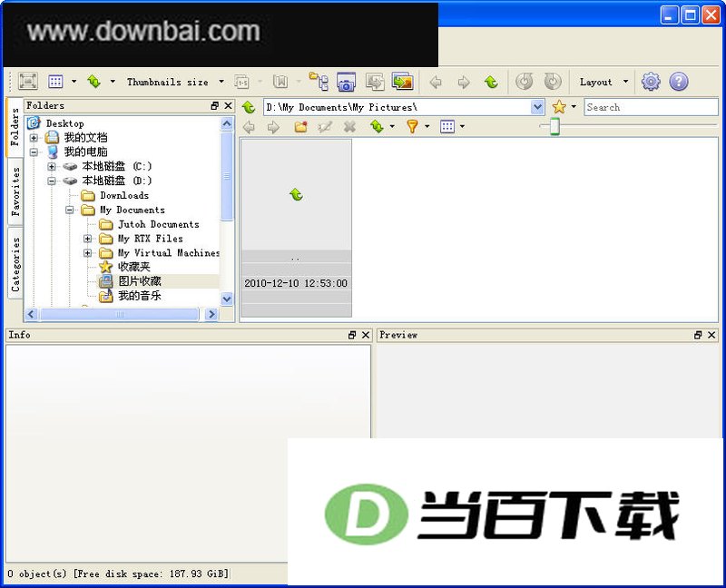Switch to the Favorites side tab
Screen dimensions: 726x588
point(15,191)
